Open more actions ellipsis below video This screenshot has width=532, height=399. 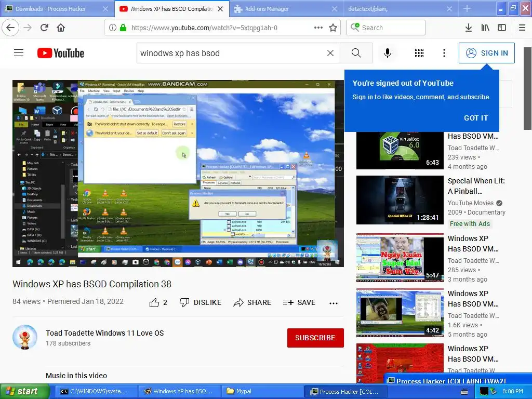(334, 303)
